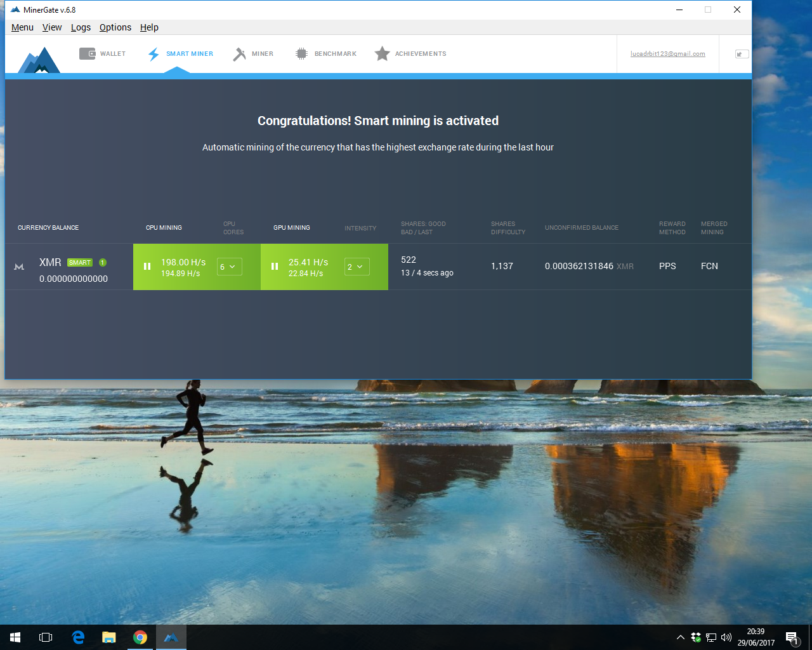Click the network tray icon
This screenshot has height=650, width=812.
tap(711, 637)
